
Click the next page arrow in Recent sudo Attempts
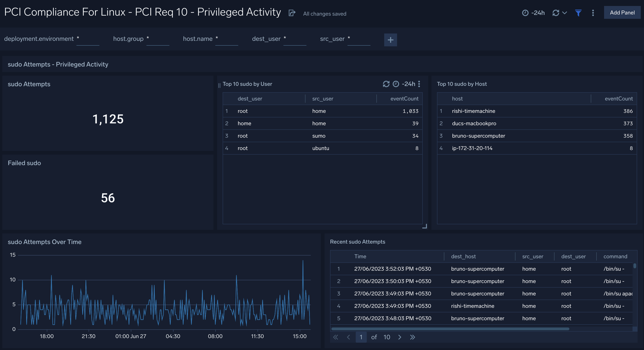coord(399,337)
